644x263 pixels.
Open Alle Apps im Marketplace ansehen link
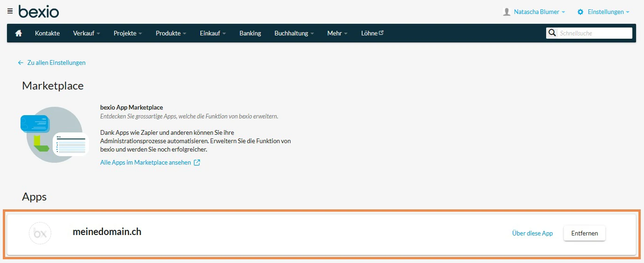tap(145, 162)
